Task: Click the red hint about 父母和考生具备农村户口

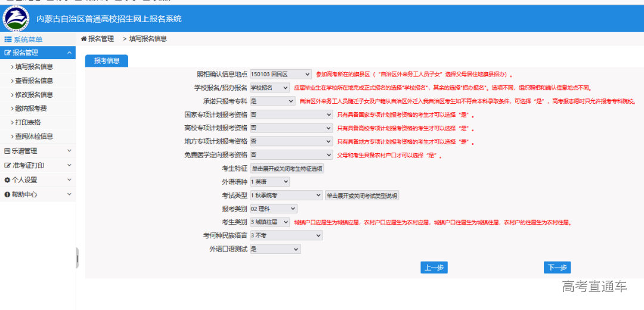Action: tap(389, 156)
